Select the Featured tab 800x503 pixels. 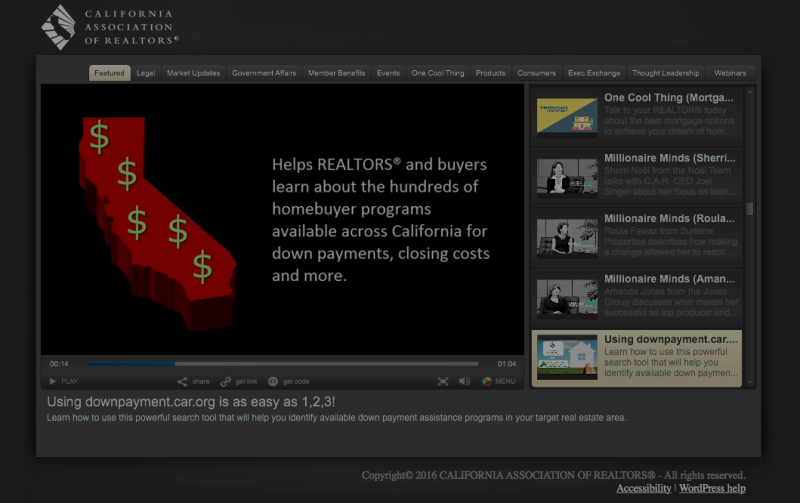coord(109,73)
